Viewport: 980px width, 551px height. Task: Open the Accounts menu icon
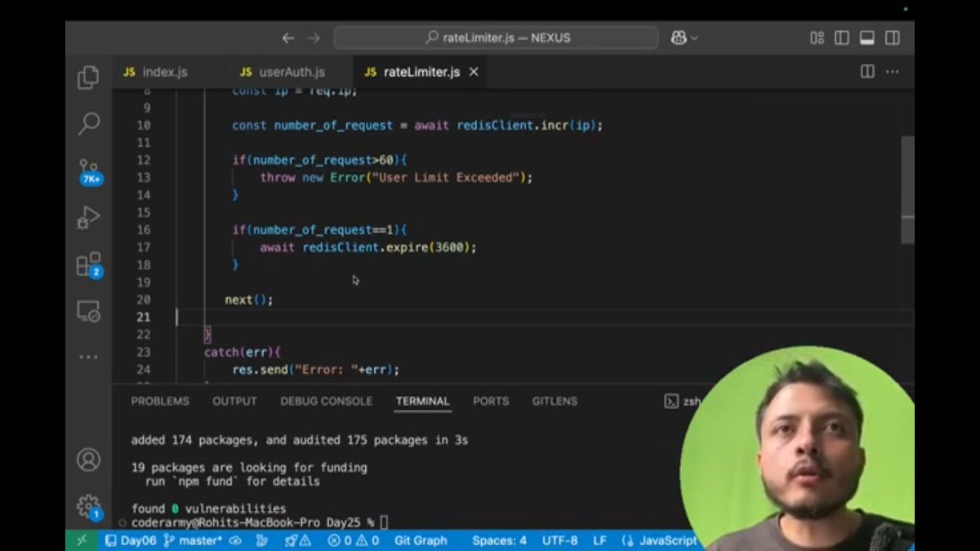[x=88, y=460]
